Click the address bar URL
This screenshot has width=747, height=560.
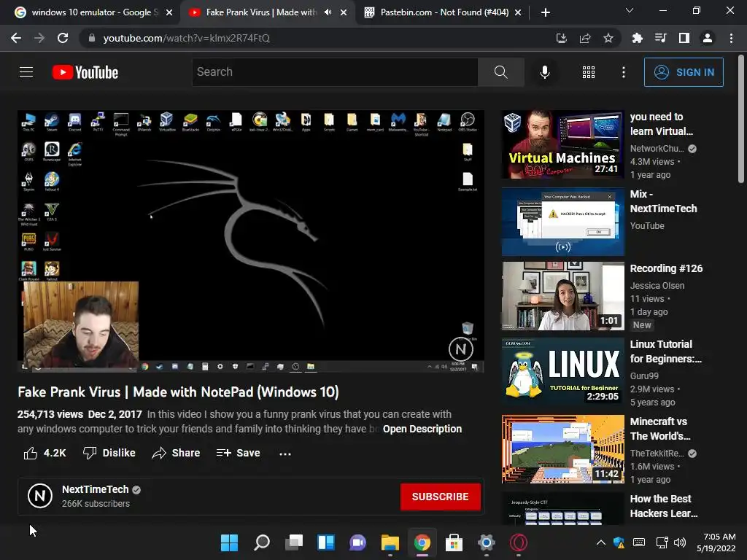[x=186, y=38]
